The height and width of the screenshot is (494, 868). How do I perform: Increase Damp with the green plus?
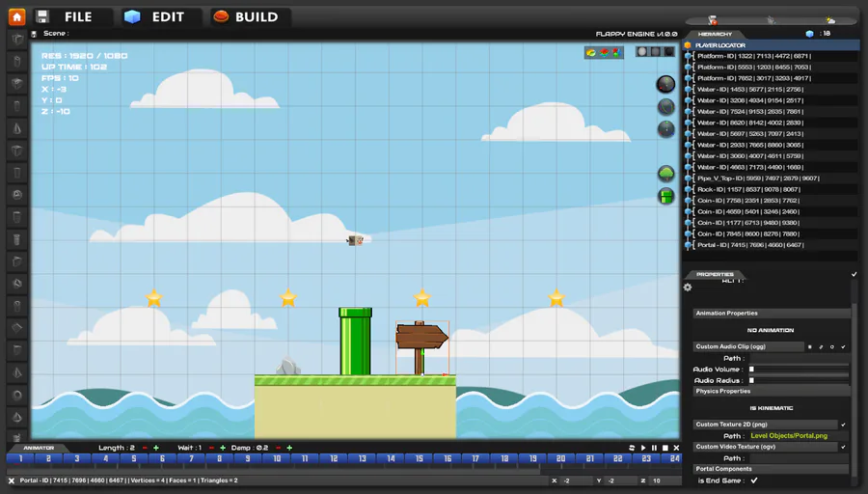[289, 448]
